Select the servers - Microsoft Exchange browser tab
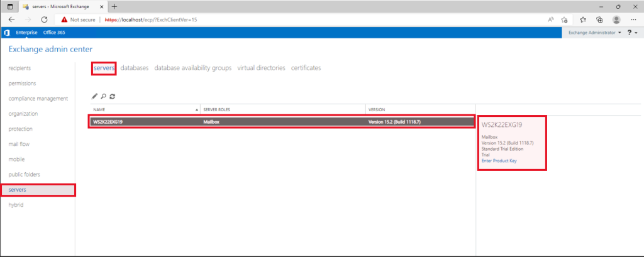The height and width of the screenshot is (257, 644). 60,6
